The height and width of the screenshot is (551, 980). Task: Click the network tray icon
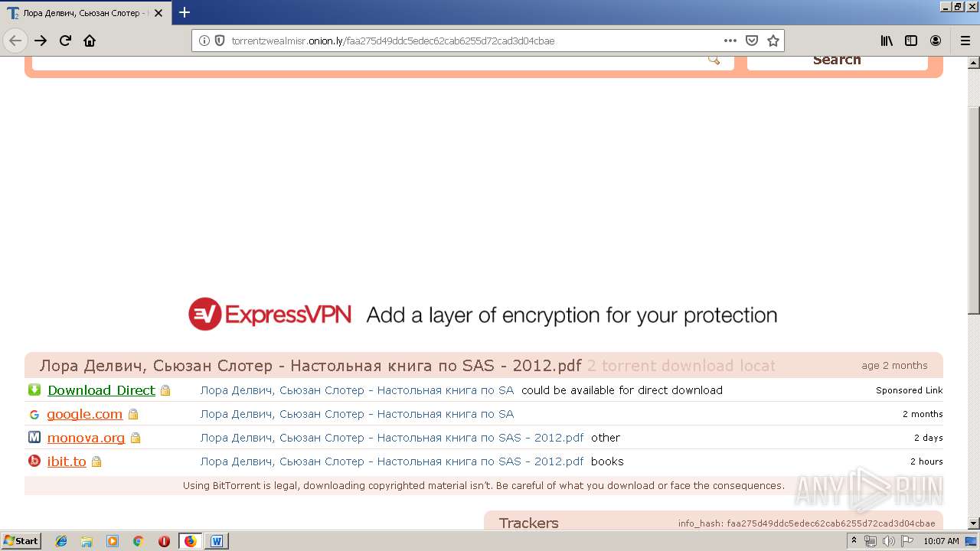(x=871, y=541)
